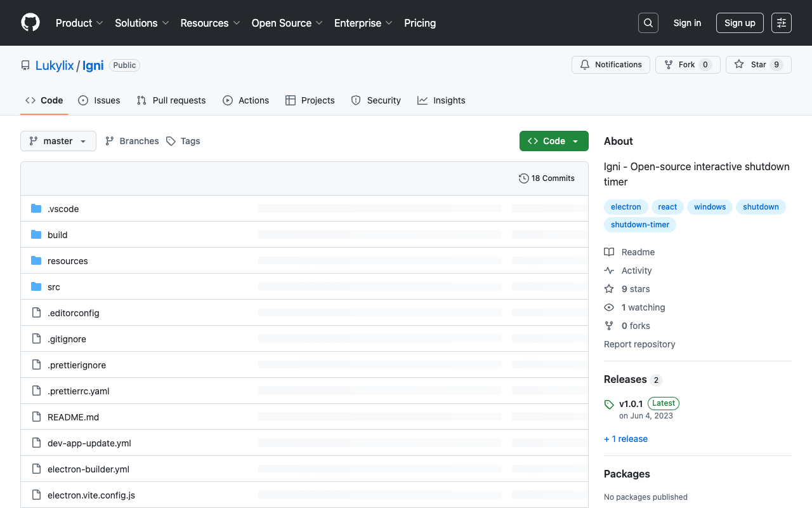Star the Igni repository
812x508 pixels.
[x=759, y=65]
